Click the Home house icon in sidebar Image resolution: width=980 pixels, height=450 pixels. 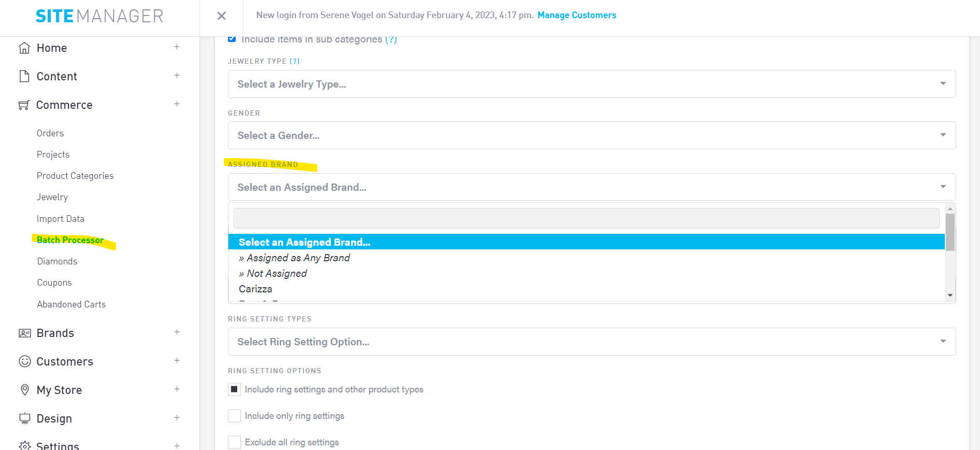click(24, 48)
